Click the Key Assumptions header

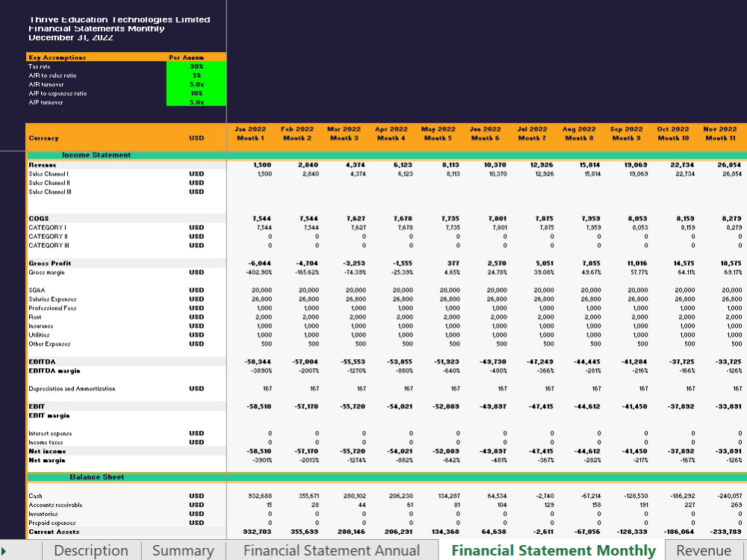58,57
